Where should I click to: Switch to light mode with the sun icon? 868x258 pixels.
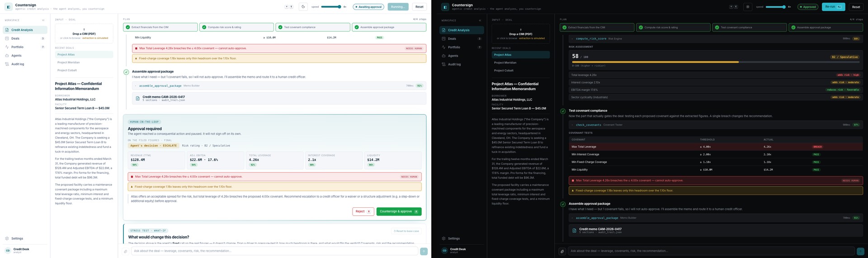click(748, 7)
